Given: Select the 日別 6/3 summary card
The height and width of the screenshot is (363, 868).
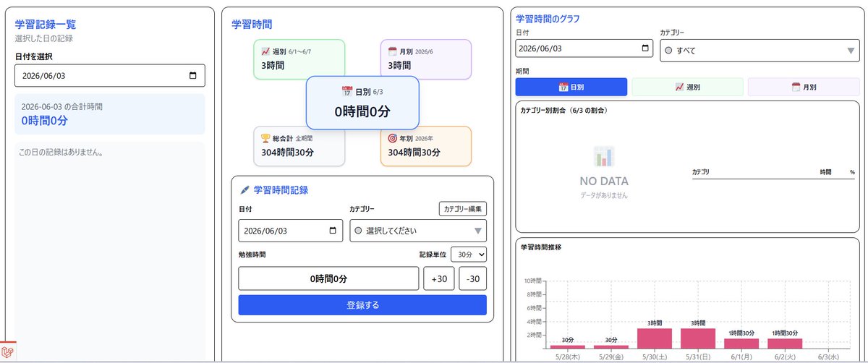Looking at the screenshot, I should (x=362, y=103).
